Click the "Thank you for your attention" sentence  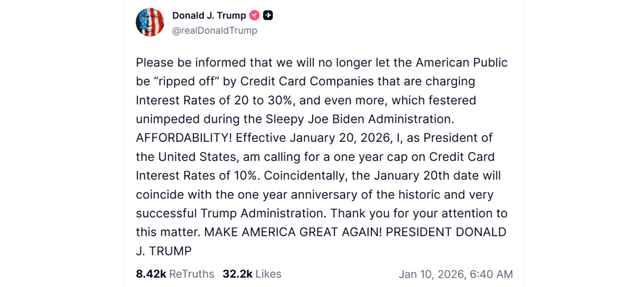tap(406, 214)
